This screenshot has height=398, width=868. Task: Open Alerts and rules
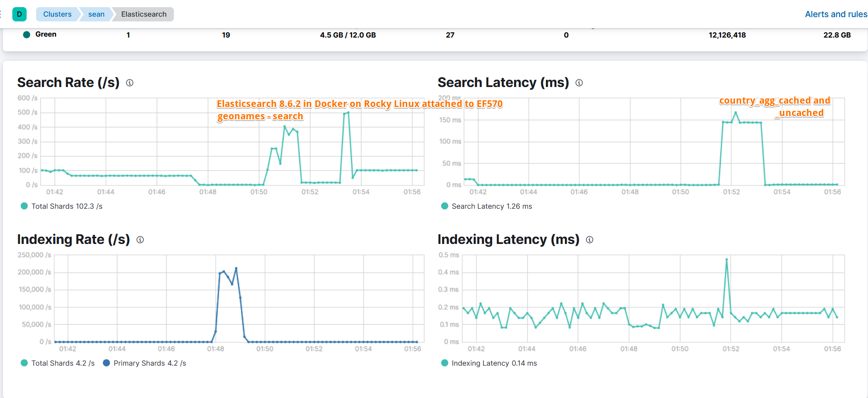836,14
